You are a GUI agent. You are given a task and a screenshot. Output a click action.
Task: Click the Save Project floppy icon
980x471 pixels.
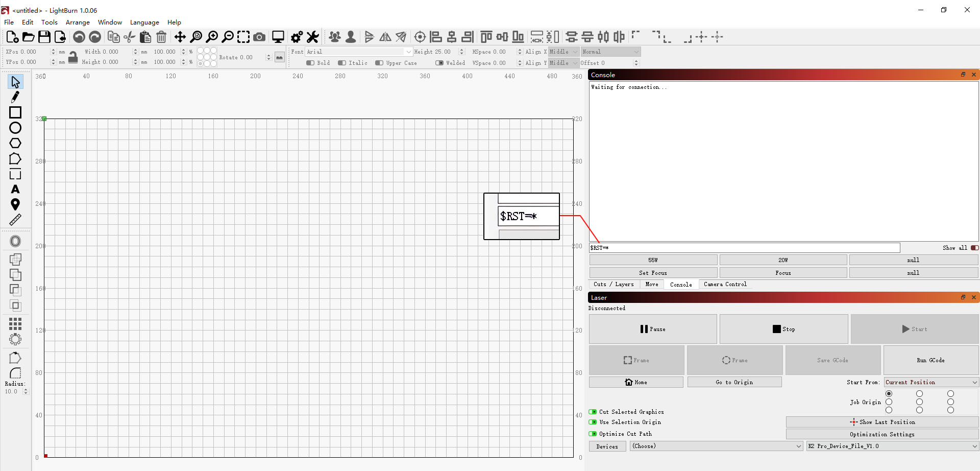pos(44,37)
